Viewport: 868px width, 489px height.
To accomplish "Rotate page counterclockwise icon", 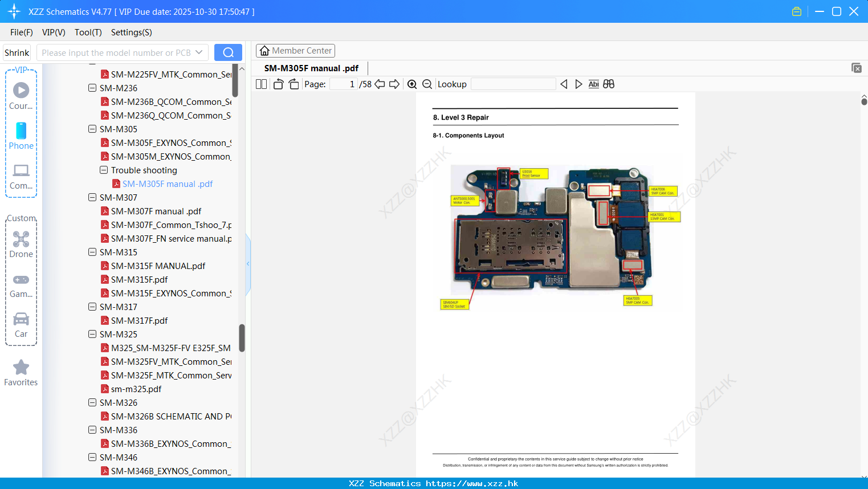I will pos(278,84).
